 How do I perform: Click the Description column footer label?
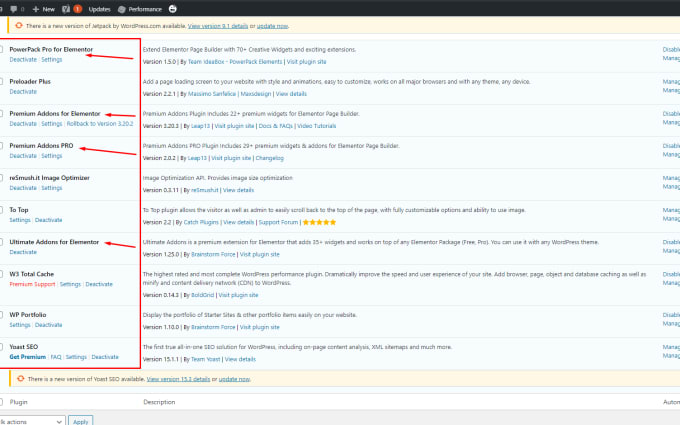159,402
